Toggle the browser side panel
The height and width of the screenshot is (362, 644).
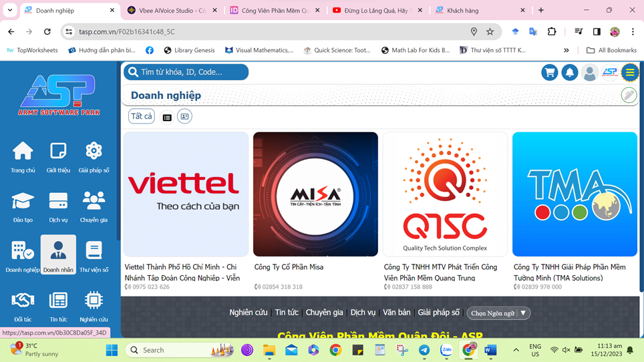(597, 31)
